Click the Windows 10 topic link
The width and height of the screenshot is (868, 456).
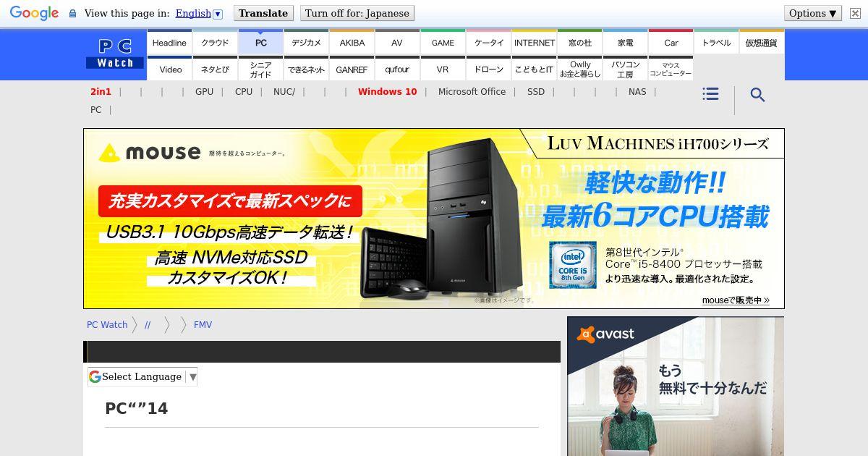[x=387, y=91]
